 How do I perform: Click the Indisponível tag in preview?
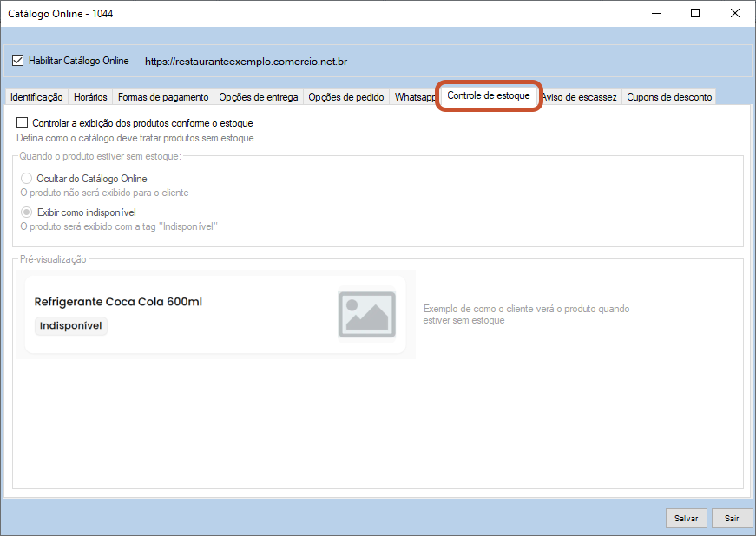pos(71,325)
